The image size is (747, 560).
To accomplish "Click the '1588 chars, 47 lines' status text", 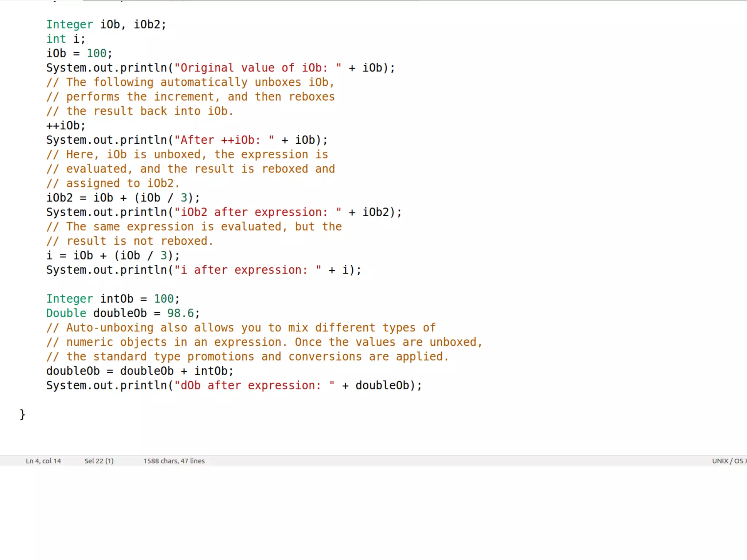I will (x=174, y=461).
